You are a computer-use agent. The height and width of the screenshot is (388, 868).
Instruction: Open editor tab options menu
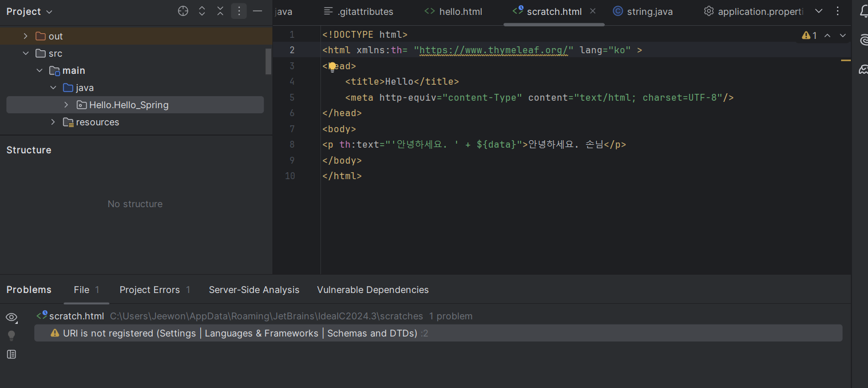click(x=839, y=11)
